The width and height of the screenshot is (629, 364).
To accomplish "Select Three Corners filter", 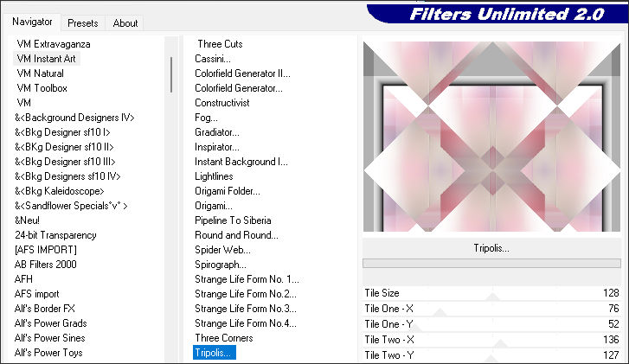I will 224,338.
